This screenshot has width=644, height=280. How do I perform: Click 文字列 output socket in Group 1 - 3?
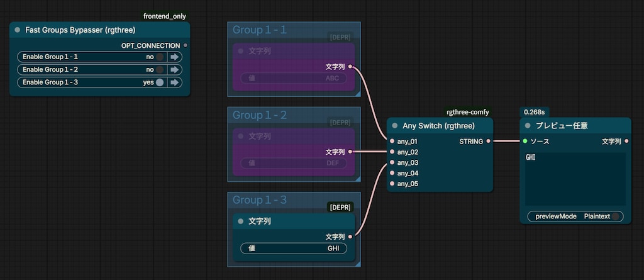350,237
